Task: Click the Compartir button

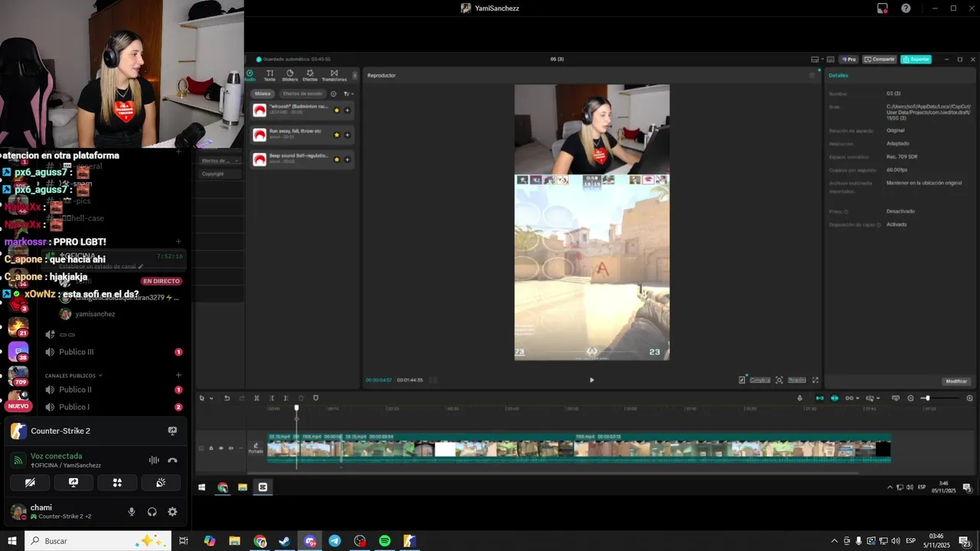Action: point(880,59)
